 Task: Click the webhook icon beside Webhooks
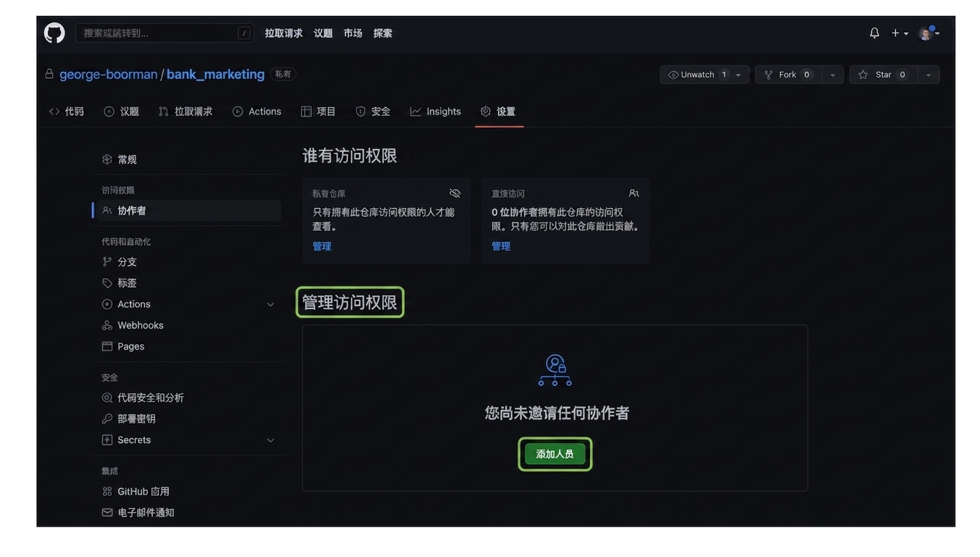tap(107, 325)
